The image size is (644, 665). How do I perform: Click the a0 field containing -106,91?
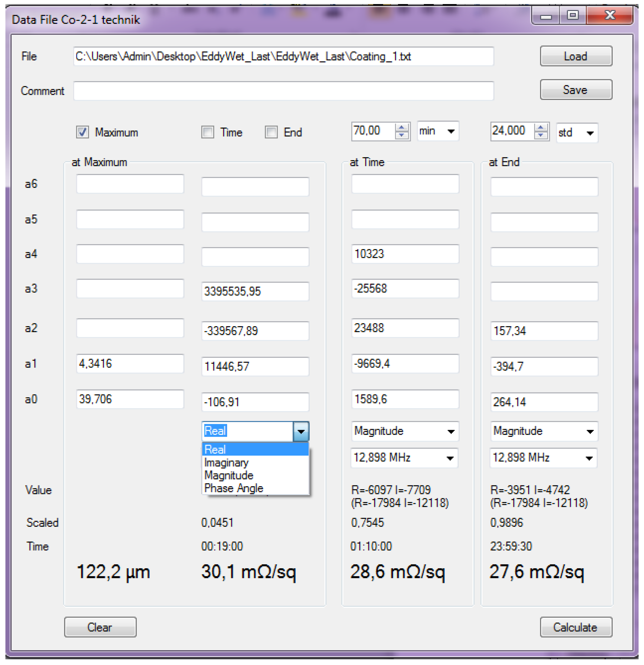[x=255, y=402]
